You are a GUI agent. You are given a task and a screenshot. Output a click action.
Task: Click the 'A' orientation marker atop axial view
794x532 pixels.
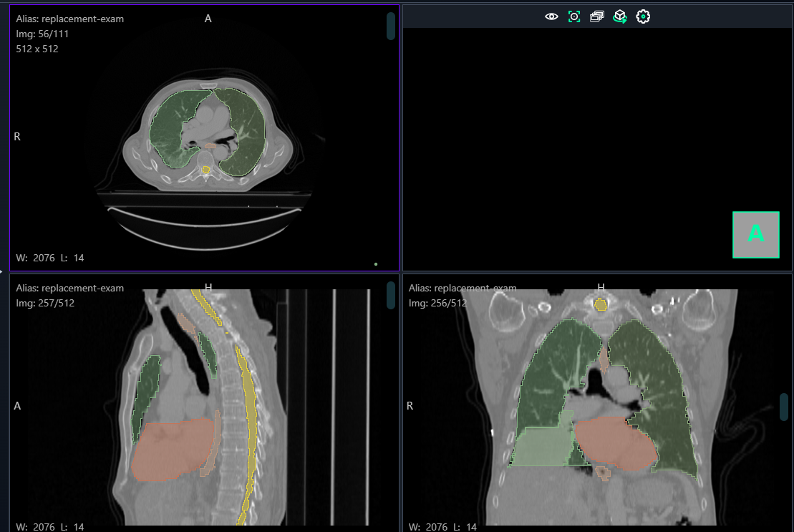click(208, 19)
